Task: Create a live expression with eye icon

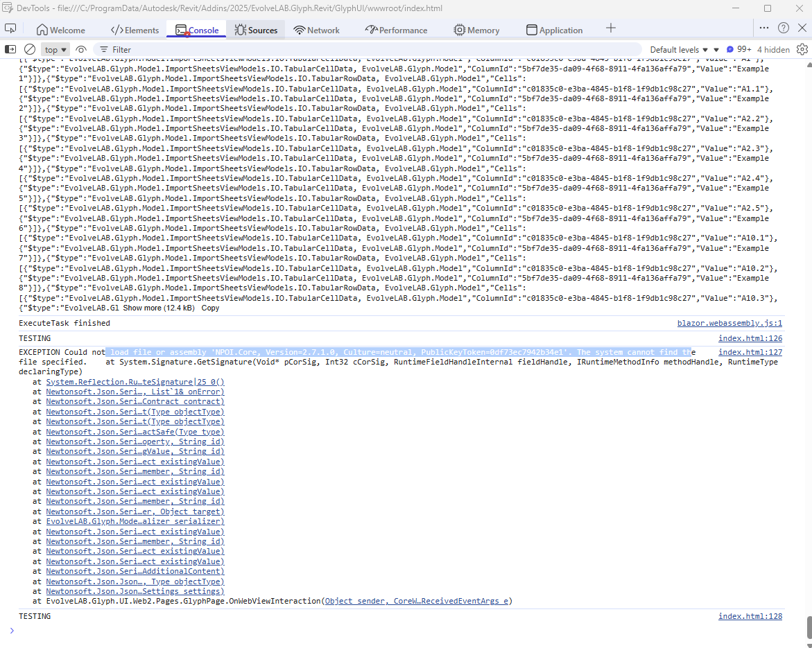Action: tap(81, 49)
